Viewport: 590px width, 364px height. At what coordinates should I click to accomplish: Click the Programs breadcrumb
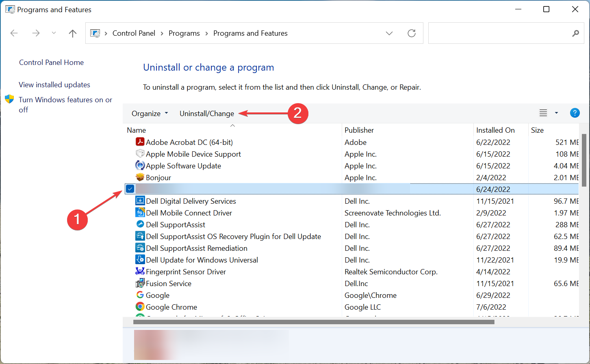click(x=184, y=33)
